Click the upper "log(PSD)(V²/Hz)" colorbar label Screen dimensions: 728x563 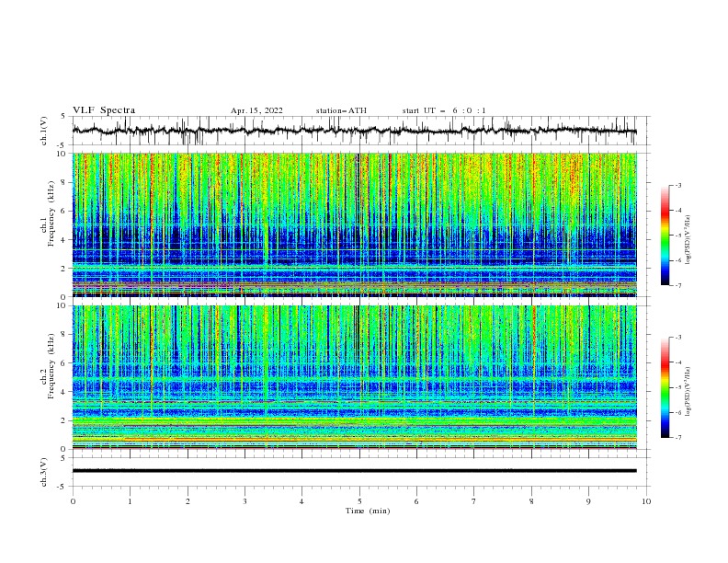tap(688, 240)
